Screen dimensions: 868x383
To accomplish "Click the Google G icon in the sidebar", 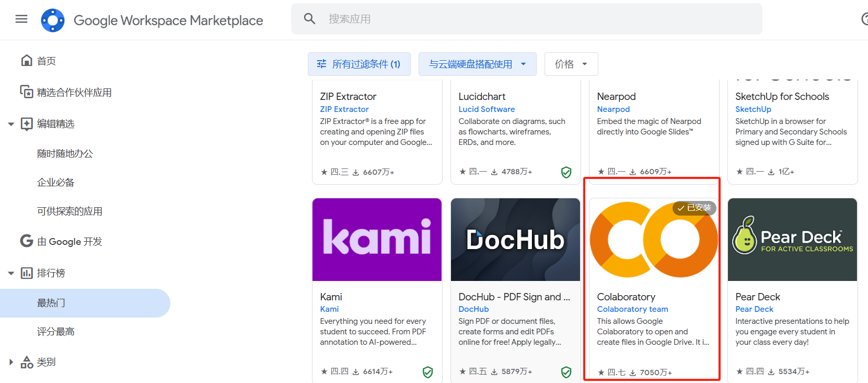I will [x=27, y=241].
